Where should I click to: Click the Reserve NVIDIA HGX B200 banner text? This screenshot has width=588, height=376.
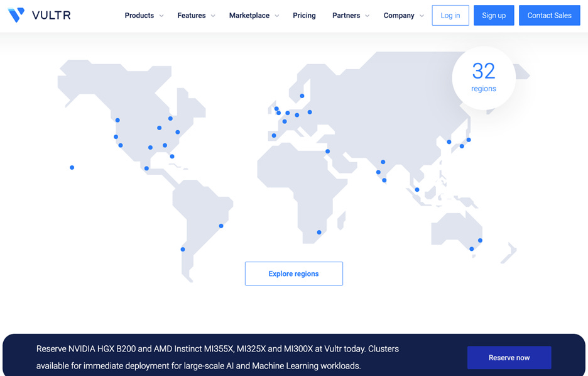pyautogui.click(x=217, y=357)
